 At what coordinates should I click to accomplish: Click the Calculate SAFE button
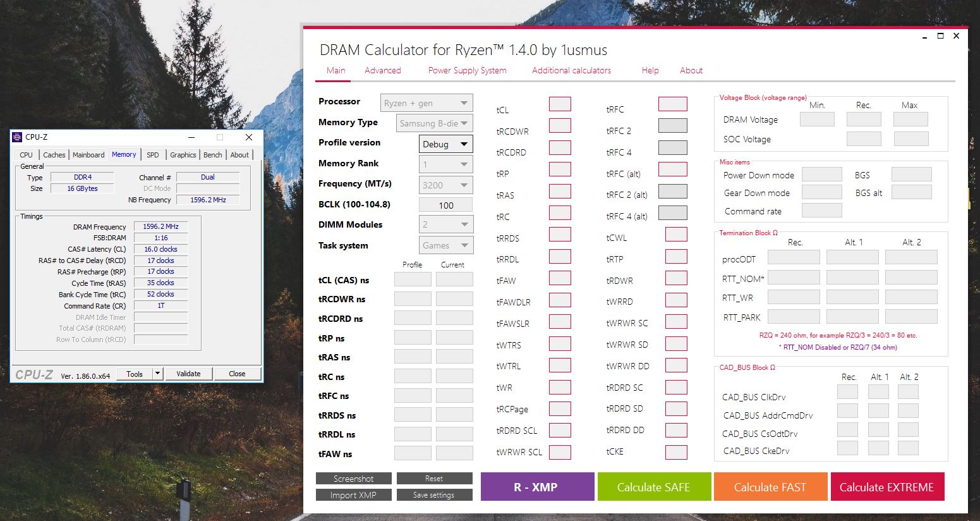[653, 487]
